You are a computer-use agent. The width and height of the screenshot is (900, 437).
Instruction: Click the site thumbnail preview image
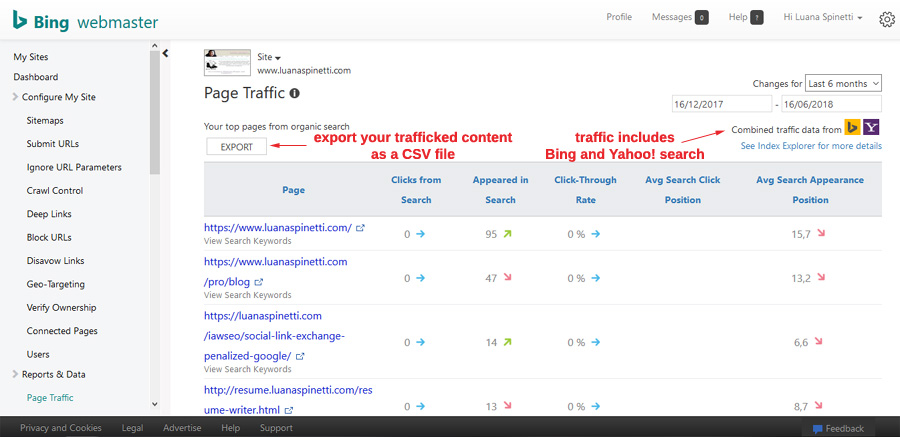pyautogui.click(x=227, y=63)
